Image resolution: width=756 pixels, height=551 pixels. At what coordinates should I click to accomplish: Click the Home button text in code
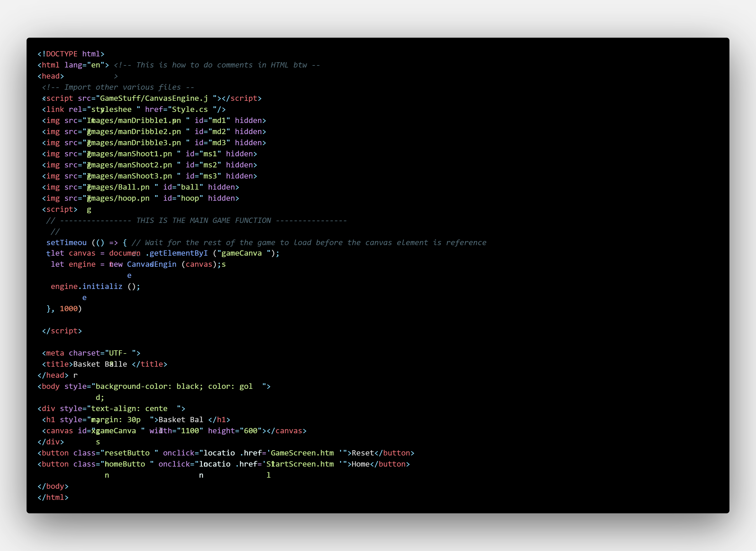[x=360, y=464]
